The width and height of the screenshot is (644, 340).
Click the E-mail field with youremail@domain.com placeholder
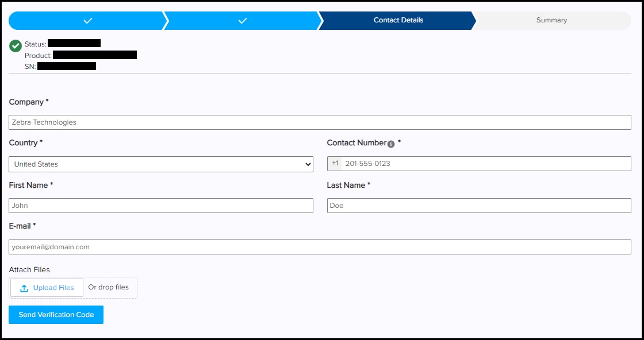(319, 246)
